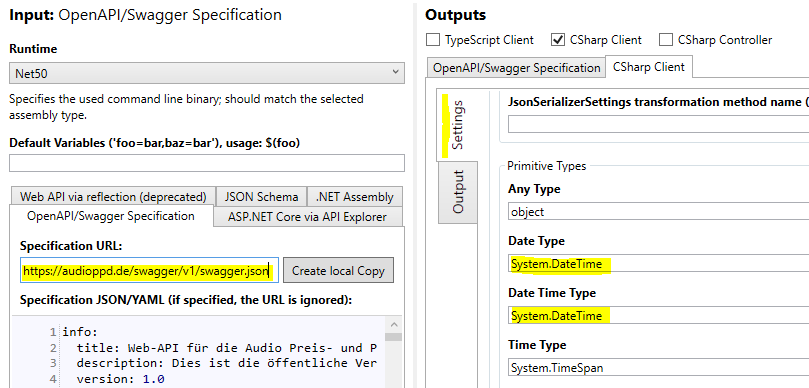The image size is (809, 388).
Task: Select the CSharp Client output tab
Action: pos(649,67)
